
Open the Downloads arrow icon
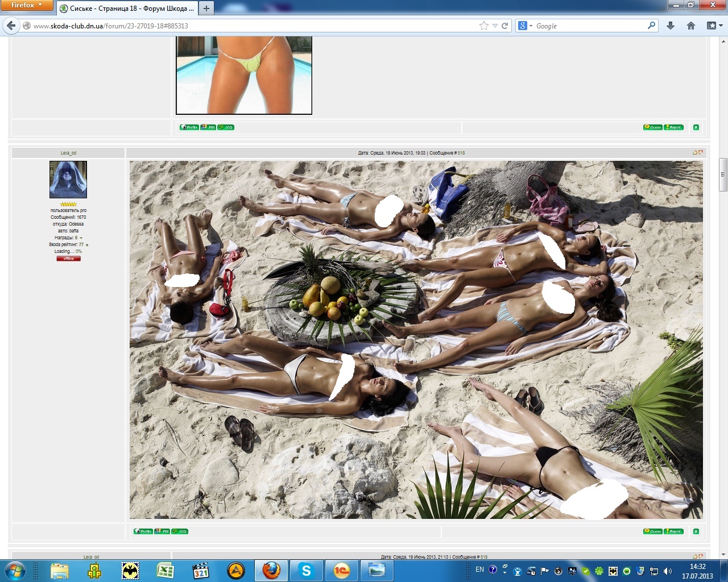[x=671, y=26]
